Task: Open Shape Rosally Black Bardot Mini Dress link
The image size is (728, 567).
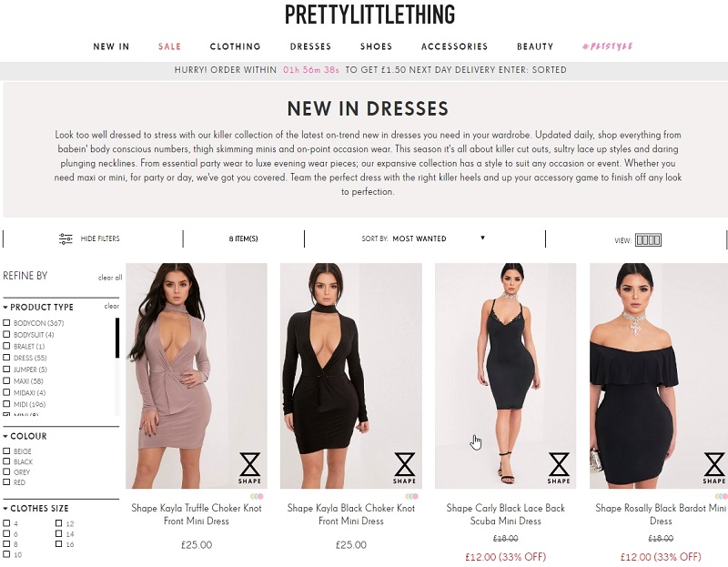Action: (x=661, y=514)
